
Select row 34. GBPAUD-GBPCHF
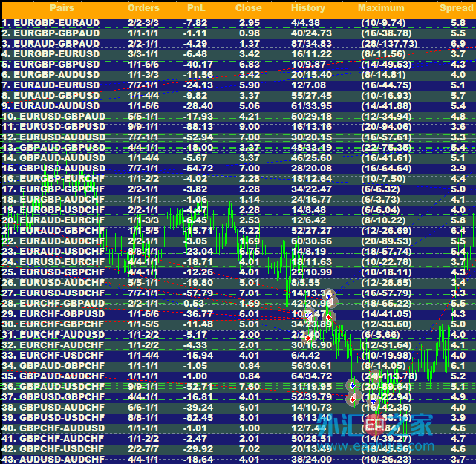click(x=239, y=366)
